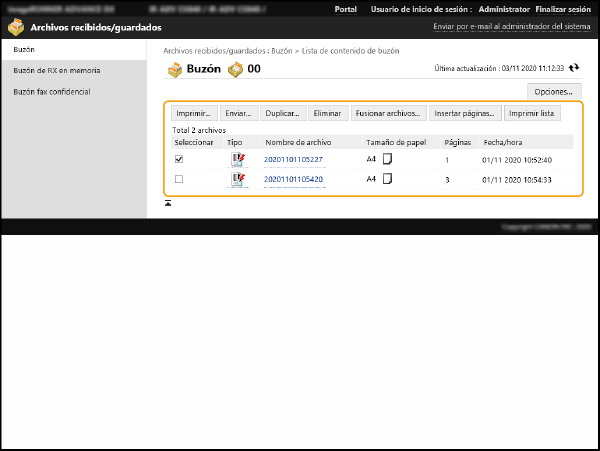Click the refresh icon beside last update time

click(573, 68)
